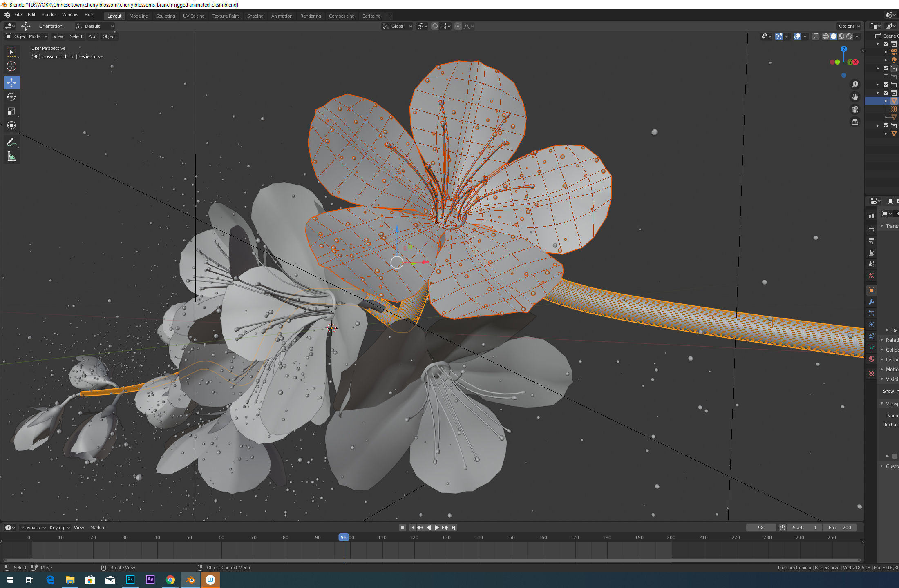899x588 pixels.
Task: Open the Playback dropdown in timeline
Action: 33,528
